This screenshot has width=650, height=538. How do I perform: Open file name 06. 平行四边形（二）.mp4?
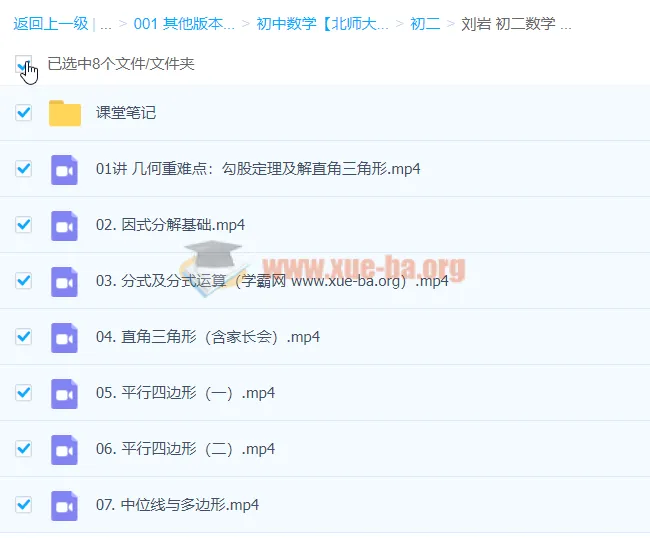pyautogui.click(x=185, y=449)
